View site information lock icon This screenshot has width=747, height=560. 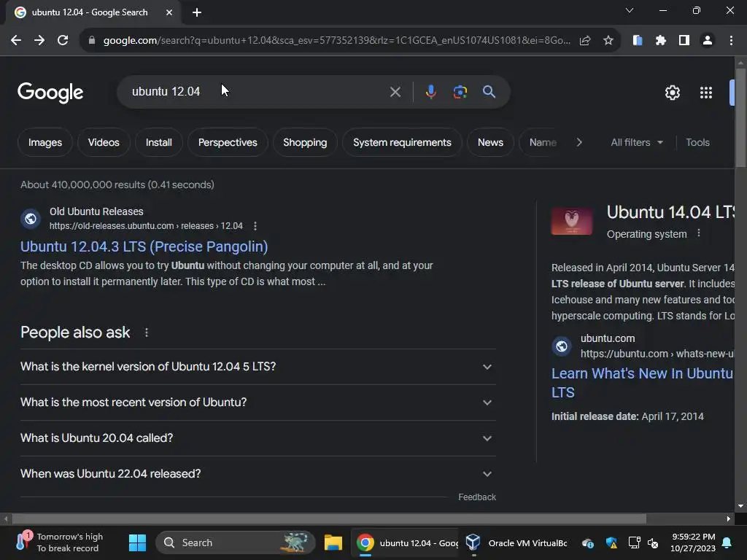pos(92,41)
